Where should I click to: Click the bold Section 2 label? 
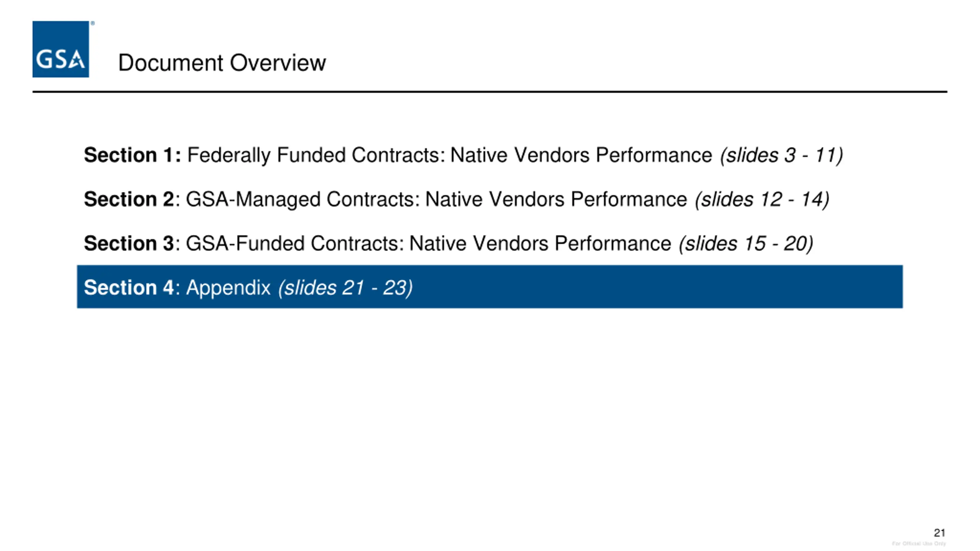click(x=129, y=199)
